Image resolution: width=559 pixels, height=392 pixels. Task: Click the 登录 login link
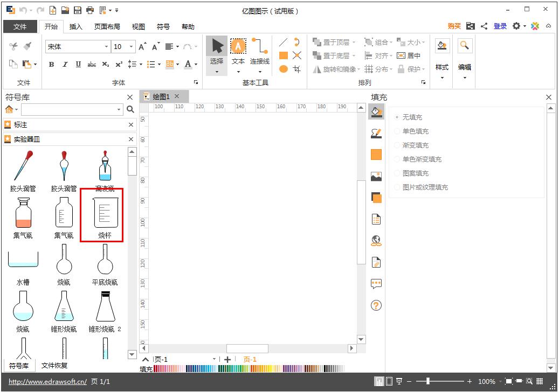pos(500,26)
